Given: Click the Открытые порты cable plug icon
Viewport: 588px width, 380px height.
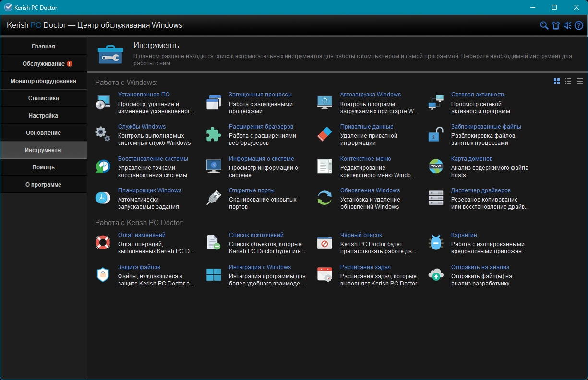Looking at the screenshot, I should point(214,198).
